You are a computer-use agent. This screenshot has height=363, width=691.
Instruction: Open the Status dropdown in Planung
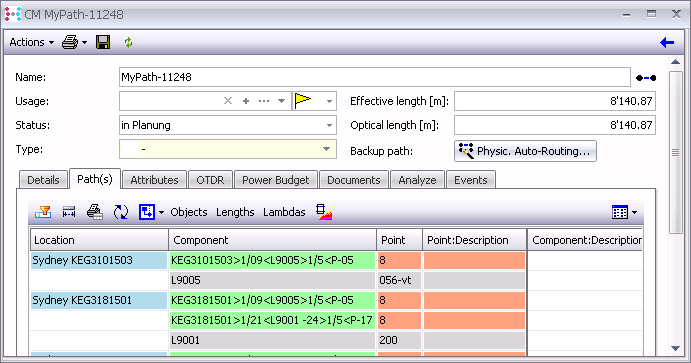pyautogui.click(x=329, y=125)
